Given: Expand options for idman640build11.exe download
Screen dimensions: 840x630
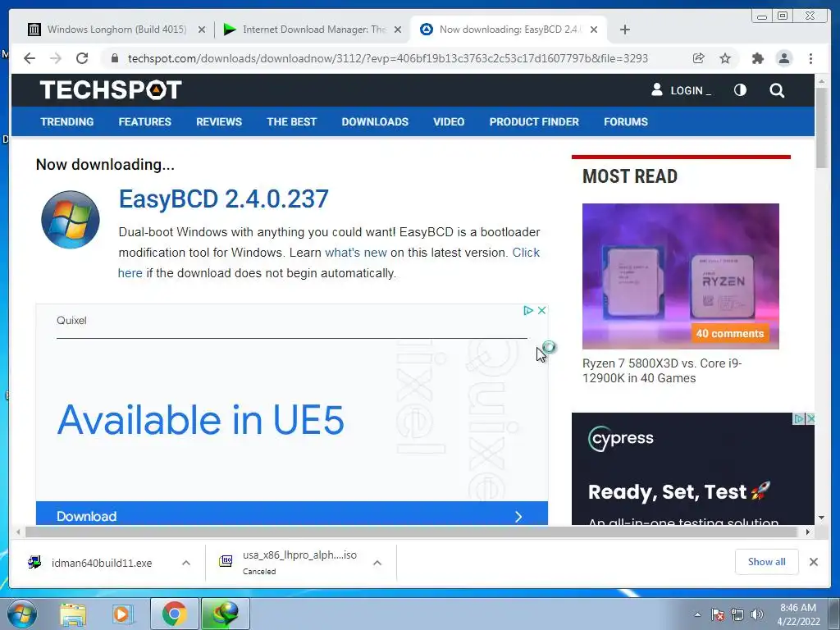Looking at the screenshot, I should tap(186, 563).
